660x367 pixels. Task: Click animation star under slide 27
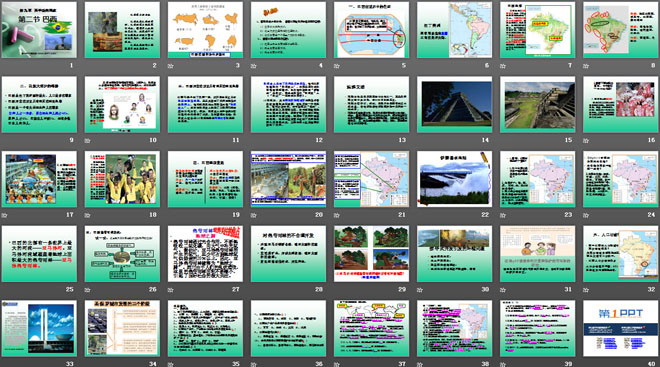[x=170, y=290]
